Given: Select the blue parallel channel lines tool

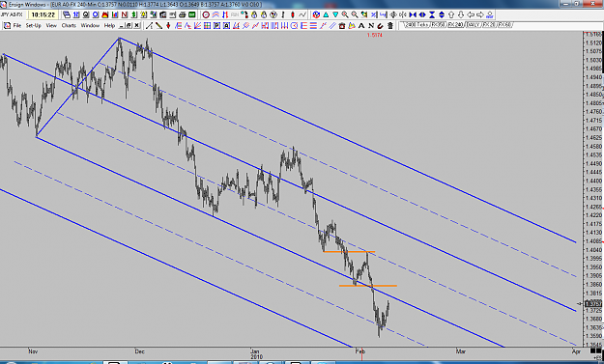Looking at the screenshot, I should pos(332,25).
